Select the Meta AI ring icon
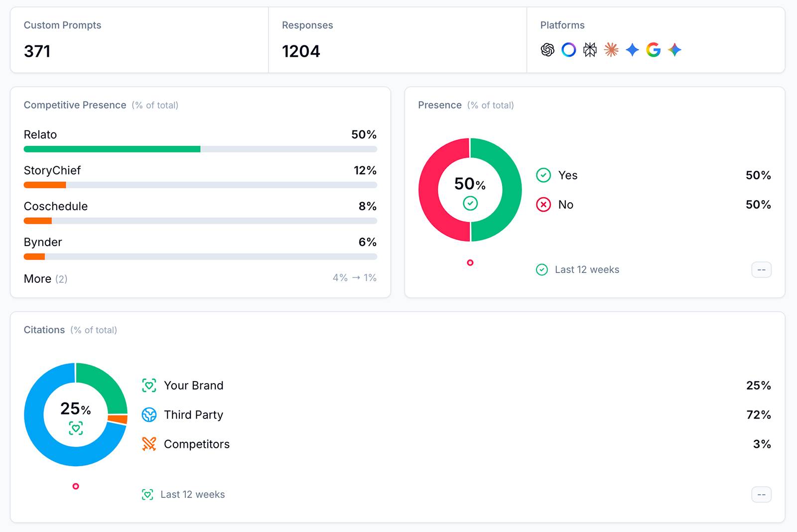The image size is (797, 532). 568,50
